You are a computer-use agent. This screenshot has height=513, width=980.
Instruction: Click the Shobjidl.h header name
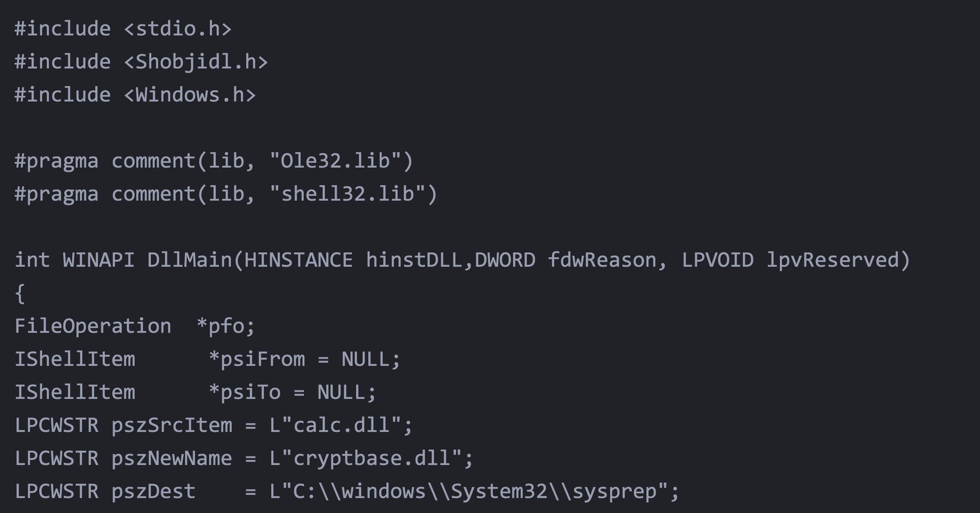(x=196, y=62)
